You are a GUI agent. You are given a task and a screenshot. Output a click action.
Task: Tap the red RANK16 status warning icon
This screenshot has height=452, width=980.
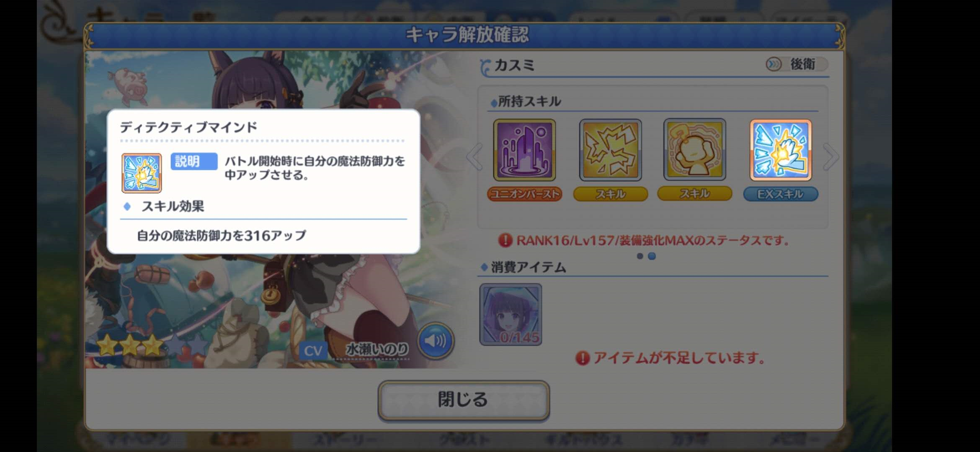tap(505, 240)
